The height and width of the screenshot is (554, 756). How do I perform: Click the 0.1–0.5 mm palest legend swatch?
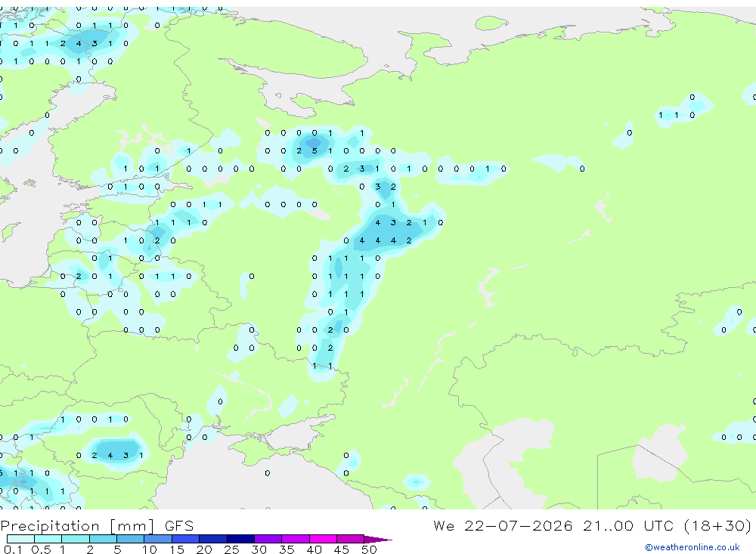(x=20, y=539)
